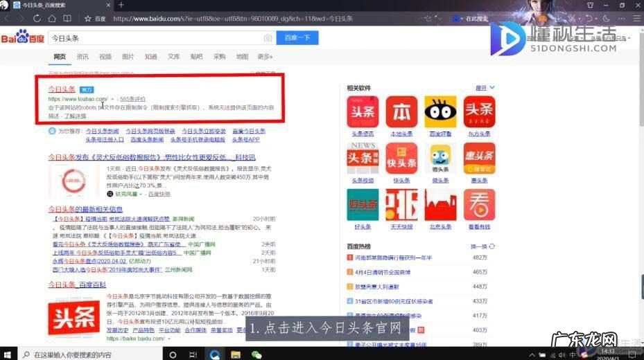Switch to the 文库 search tab
644x360 pixels.
coord(174,57)
